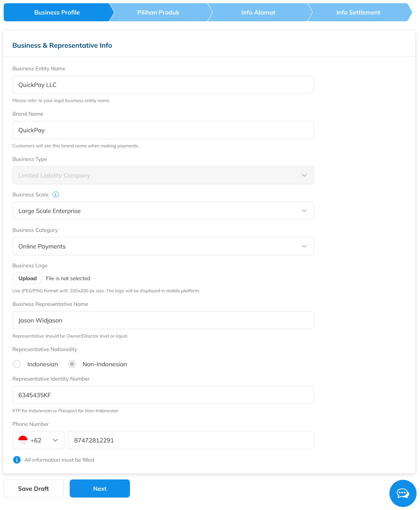This screenshot has width=420, height=510.
Task: Click the Next button
Action: pos(100,489)
